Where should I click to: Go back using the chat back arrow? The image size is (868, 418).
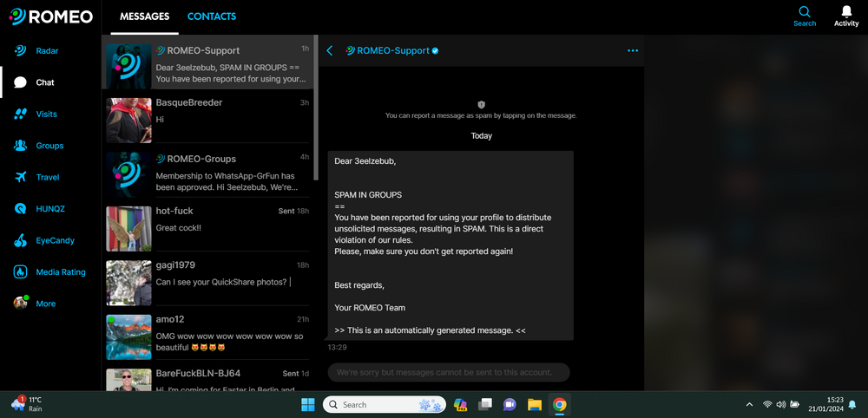(x=330, y=51)
